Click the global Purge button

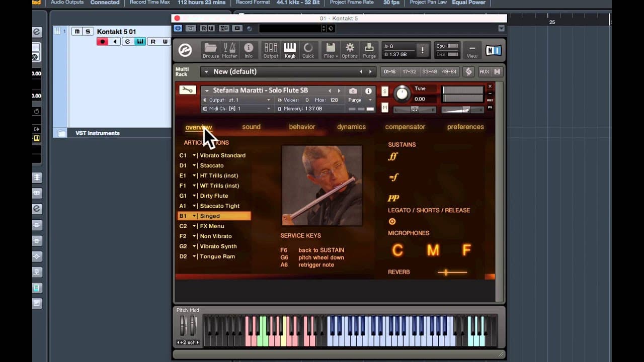pyautogui.click(x=369, y=50)
